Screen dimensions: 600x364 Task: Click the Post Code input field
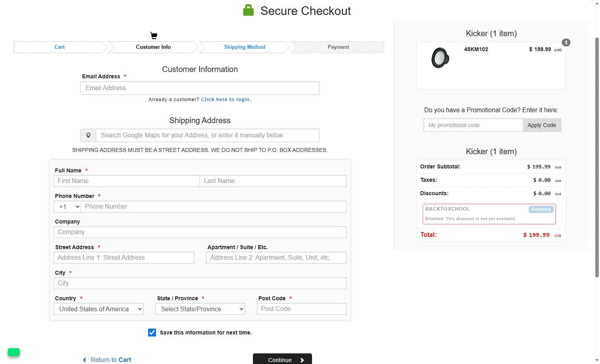point(302,309)
